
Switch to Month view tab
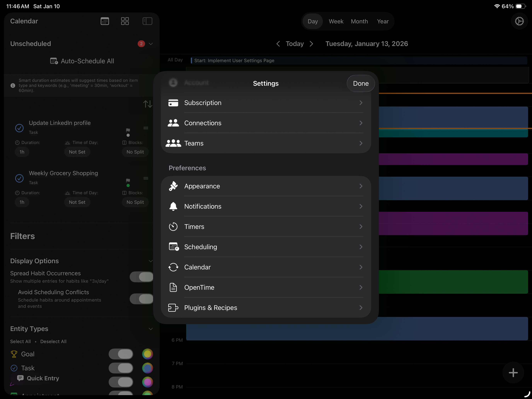click(359, 21)
